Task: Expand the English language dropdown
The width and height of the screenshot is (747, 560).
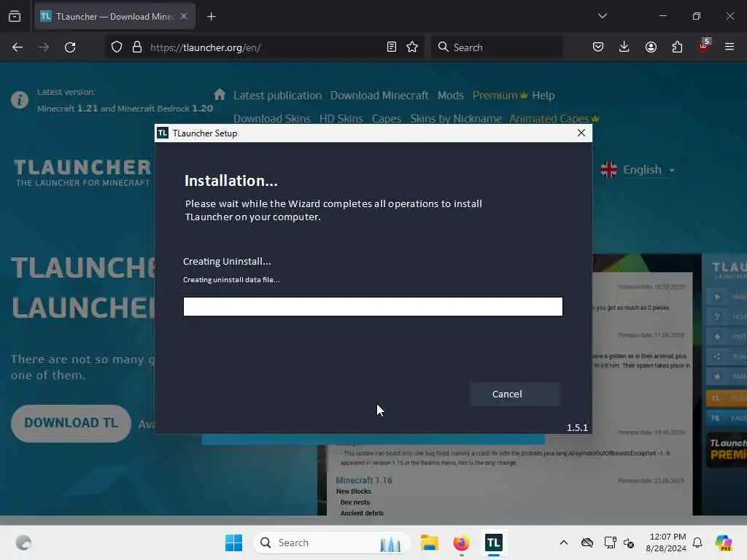Action: (638, 169)
